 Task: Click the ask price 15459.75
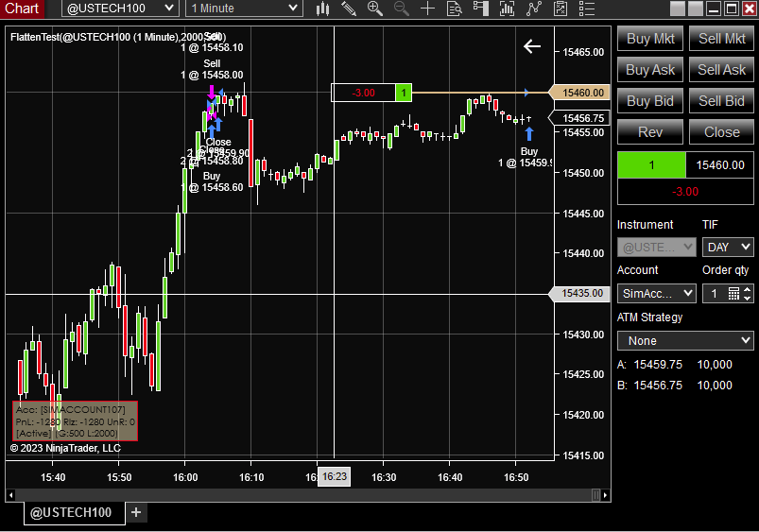click(658, 365)
